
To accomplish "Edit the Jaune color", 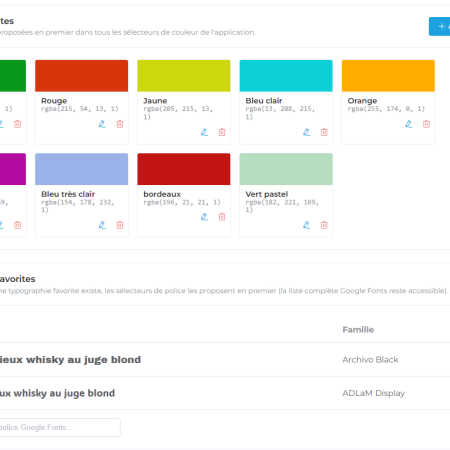I will click(204, 132).
